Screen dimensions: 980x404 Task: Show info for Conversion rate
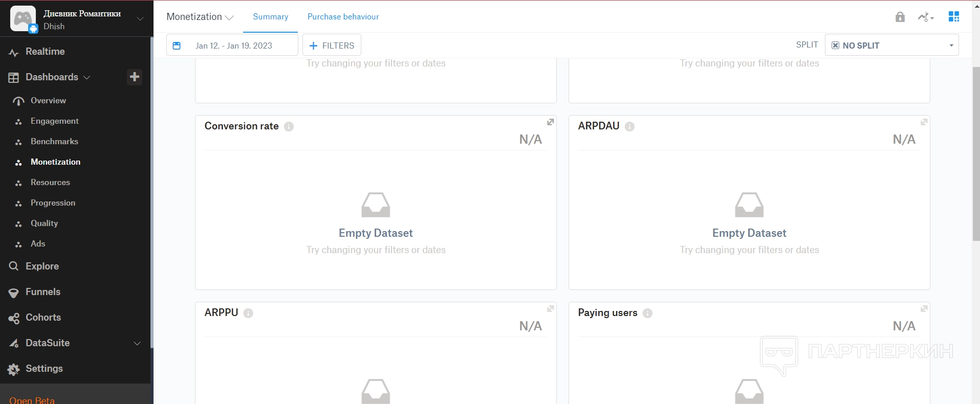pyautogui.click(x=289, y=126)
